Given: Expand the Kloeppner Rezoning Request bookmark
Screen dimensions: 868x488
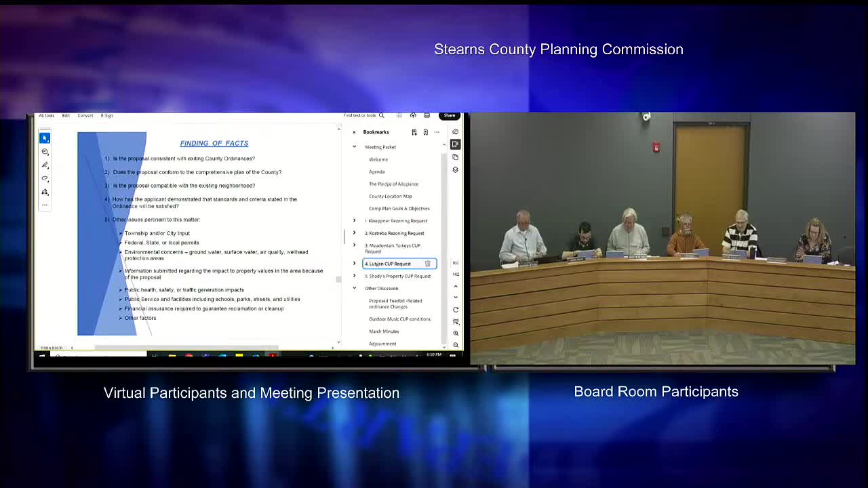Looking at the screenshot, I should click(354, 221).
